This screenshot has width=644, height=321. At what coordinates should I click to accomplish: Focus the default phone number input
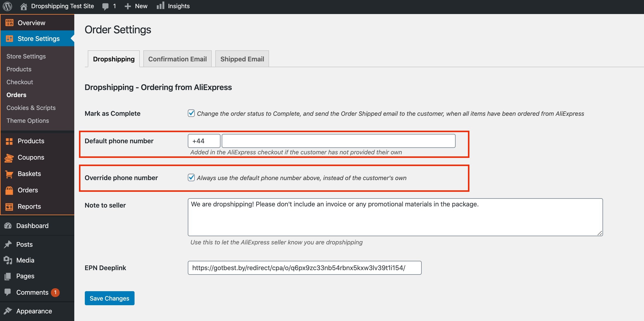[x=338, y=141]
